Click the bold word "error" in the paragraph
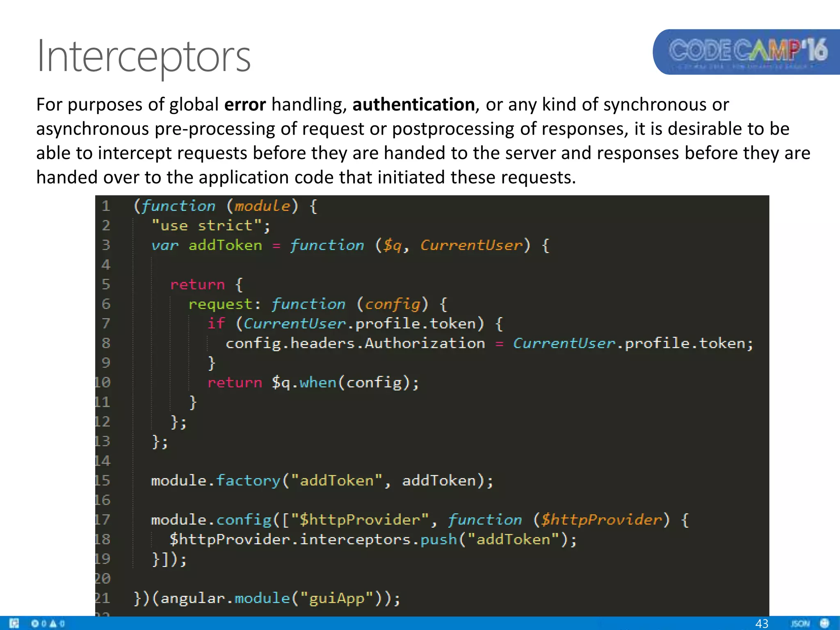Image resolution: width=840 pixels, height=630 pixels. click(245, 104)
